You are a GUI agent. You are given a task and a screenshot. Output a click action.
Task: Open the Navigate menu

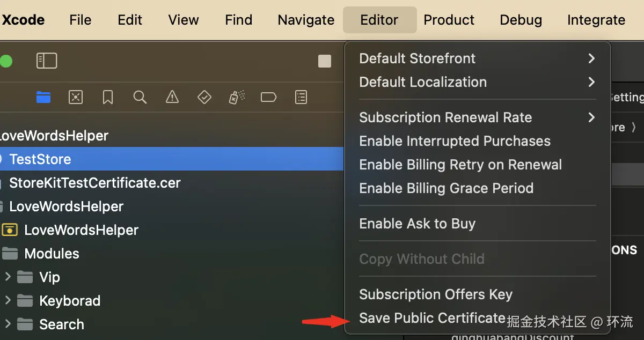306,20
